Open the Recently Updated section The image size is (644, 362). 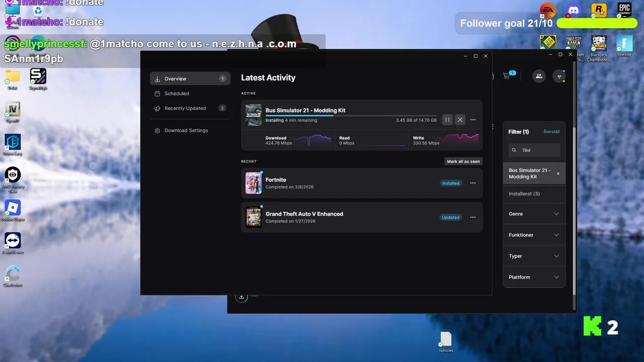click(190, 108)
